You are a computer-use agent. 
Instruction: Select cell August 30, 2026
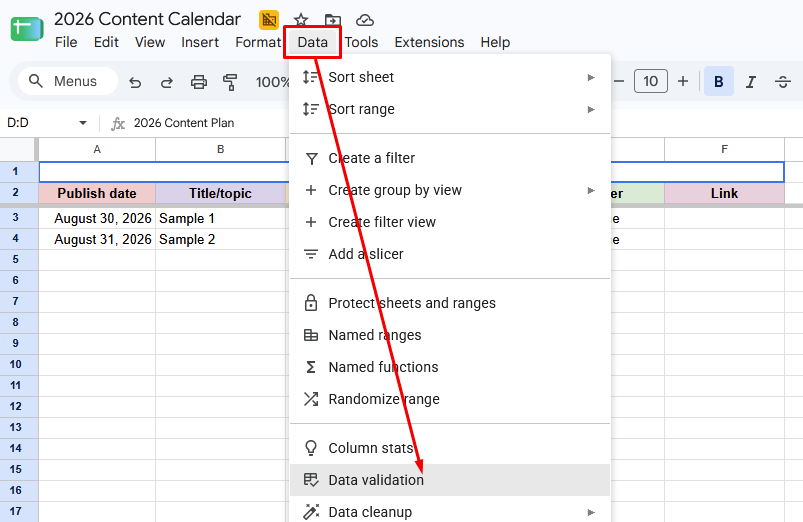click(x=97, y=219)
